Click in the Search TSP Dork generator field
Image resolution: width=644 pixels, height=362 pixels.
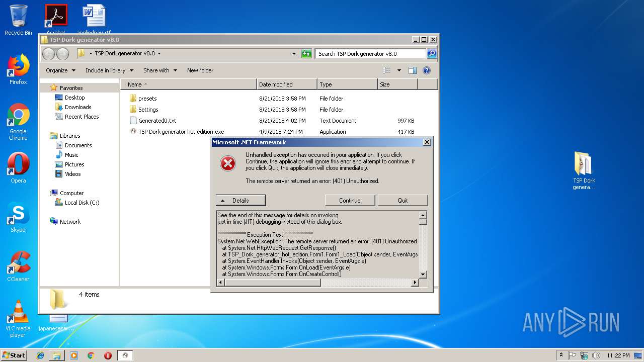point(370,54)
